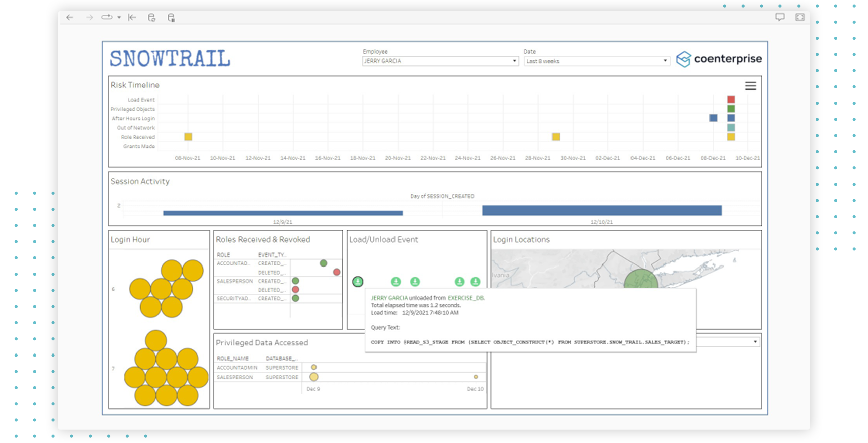The width and height of the screenshot is (868, 443).
Task: Click ACCOUNTADMIN in Privileged Data Accessed table
Action: click(237, 368)
